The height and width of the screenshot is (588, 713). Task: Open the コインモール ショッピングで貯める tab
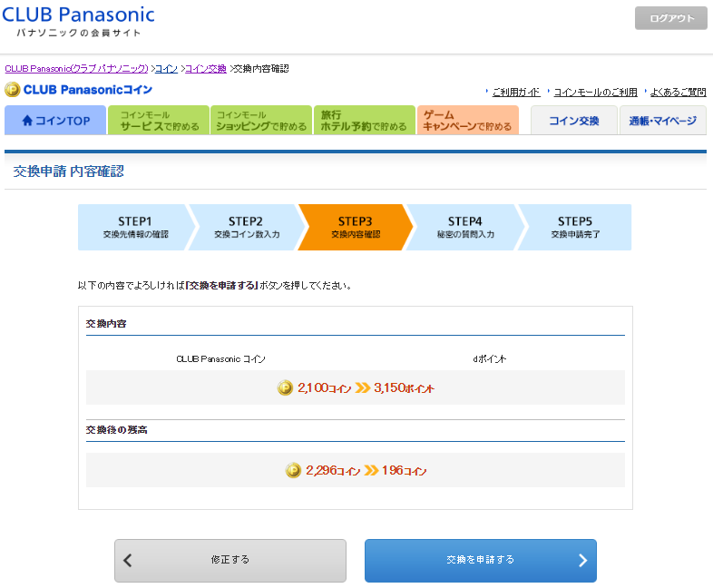[261, 120]
